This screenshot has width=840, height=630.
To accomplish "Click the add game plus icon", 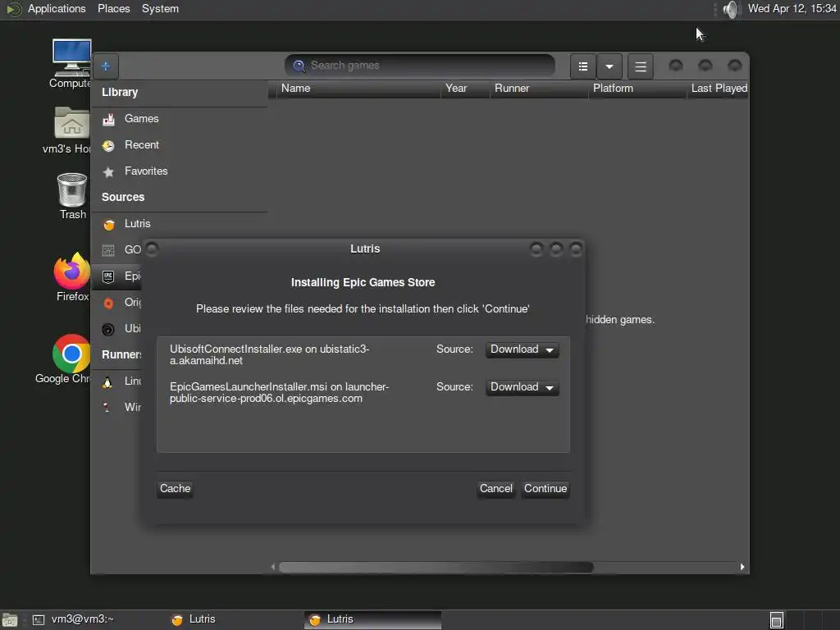I will 106,66.
